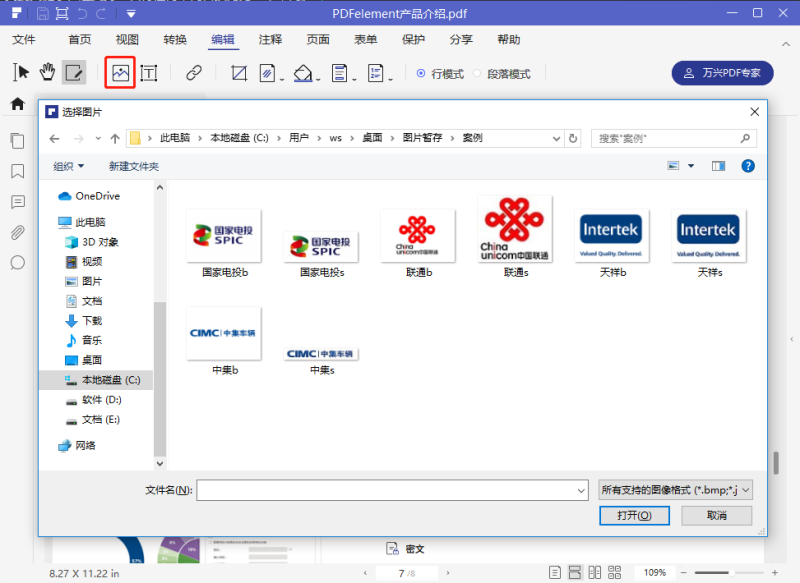
Task: Switch to the 注释 ribbon tab
Action: [x=269, y=39]
